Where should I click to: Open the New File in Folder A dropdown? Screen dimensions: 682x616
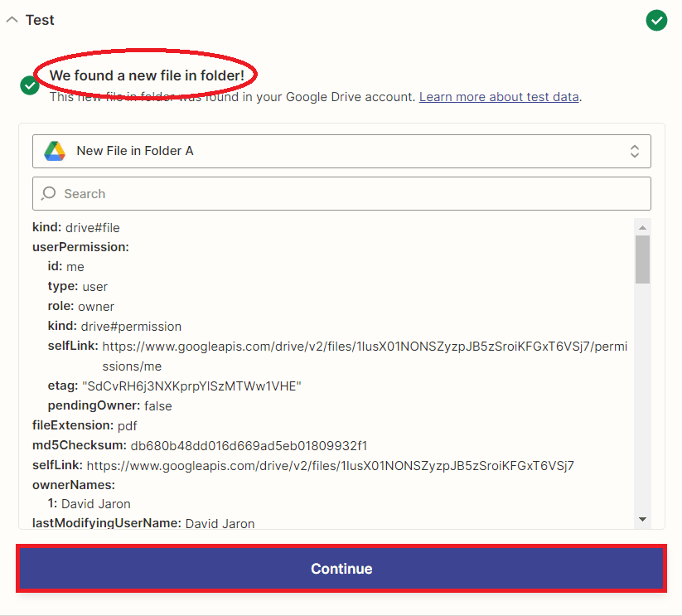[341, 151]
